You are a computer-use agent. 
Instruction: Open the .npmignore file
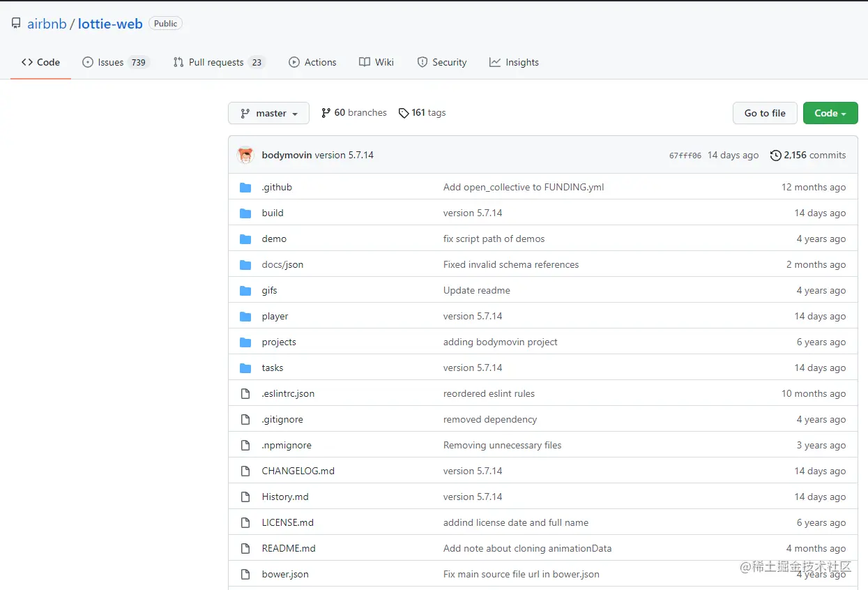point(287,446)
